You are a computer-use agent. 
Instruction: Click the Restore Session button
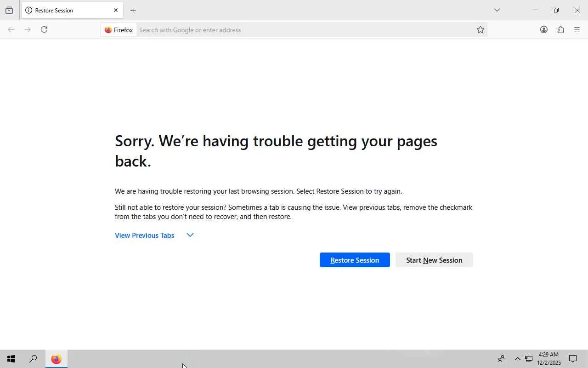355,260
